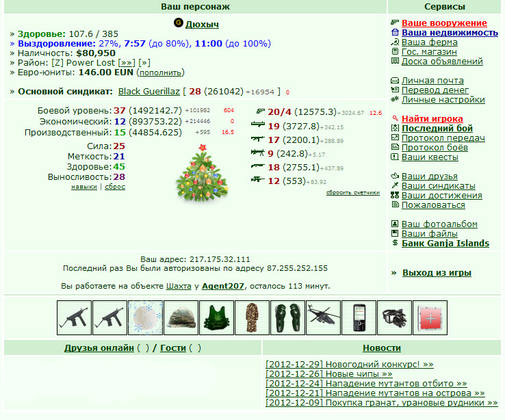Click the settings icon beside Личные настройки
505x420 pixels.
(395, 99)
